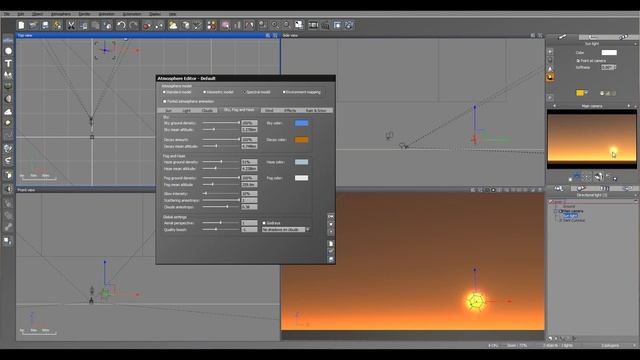640x360 pixels.
Task: Select the Standard model radio button
Action: (x=164, y=92)
